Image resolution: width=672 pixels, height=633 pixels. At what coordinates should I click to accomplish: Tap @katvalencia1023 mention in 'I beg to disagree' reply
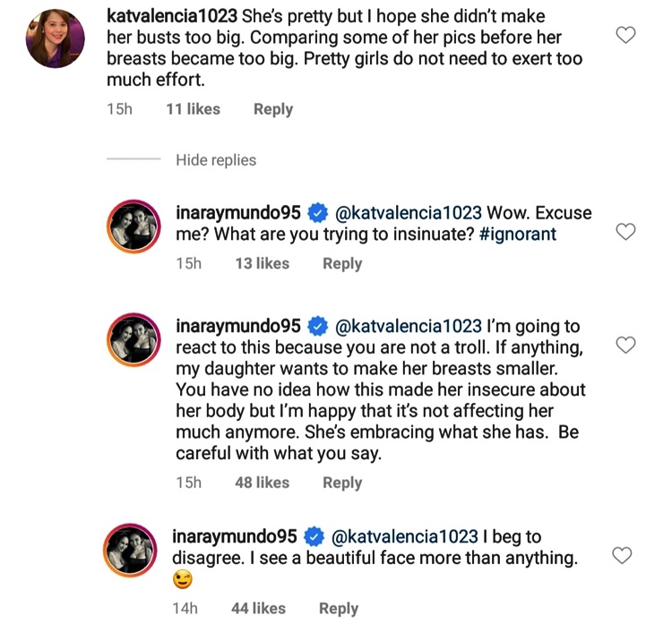tap(405, 537)
